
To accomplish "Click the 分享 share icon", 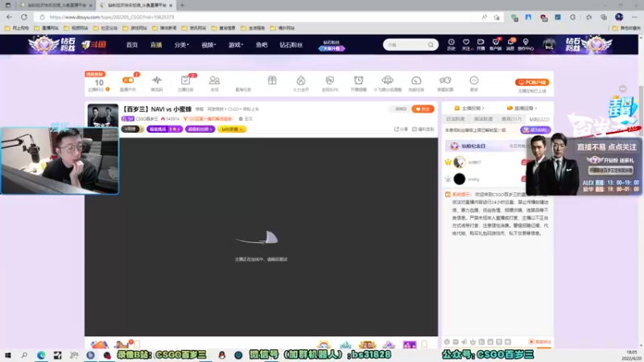I will tap(401, 129).
